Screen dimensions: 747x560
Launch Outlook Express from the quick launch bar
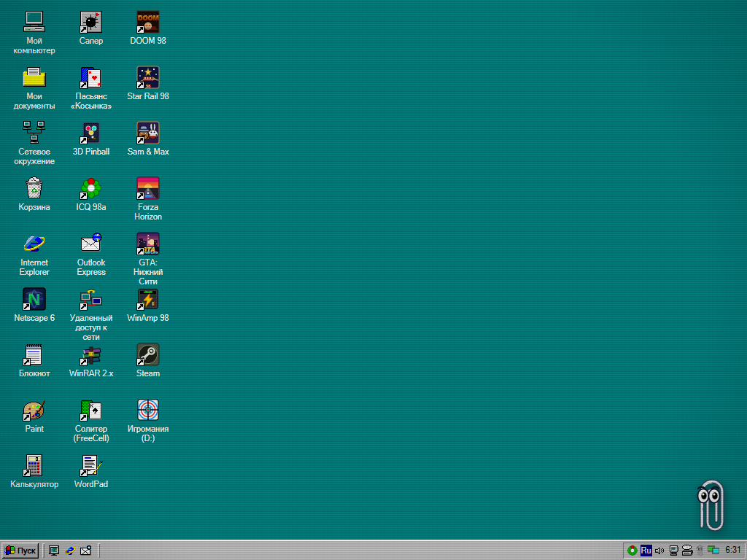[x=86, y=551]
